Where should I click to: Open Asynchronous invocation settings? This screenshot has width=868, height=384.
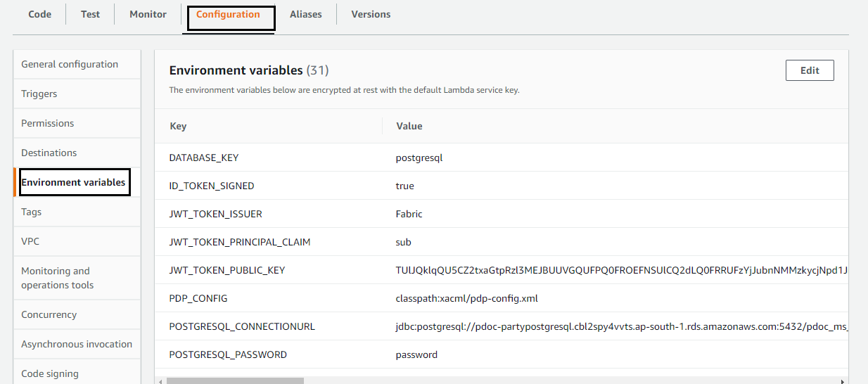point(77,344)
